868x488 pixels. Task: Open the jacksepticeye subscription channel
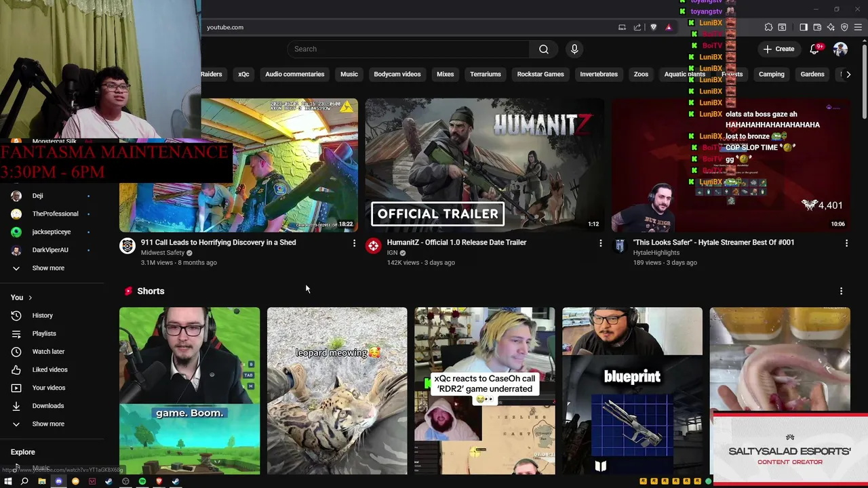tap(51, 232)
